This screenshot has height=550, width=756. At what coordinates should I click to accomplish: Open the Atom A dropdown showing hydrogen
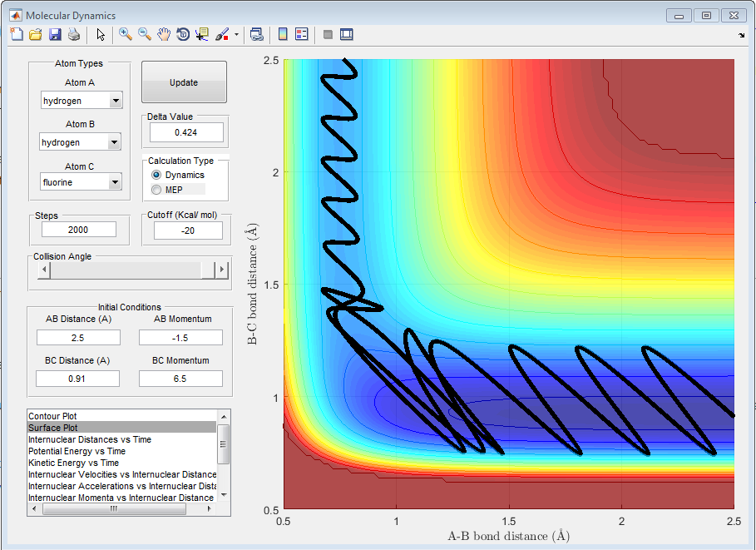click(x=82, y=101)
